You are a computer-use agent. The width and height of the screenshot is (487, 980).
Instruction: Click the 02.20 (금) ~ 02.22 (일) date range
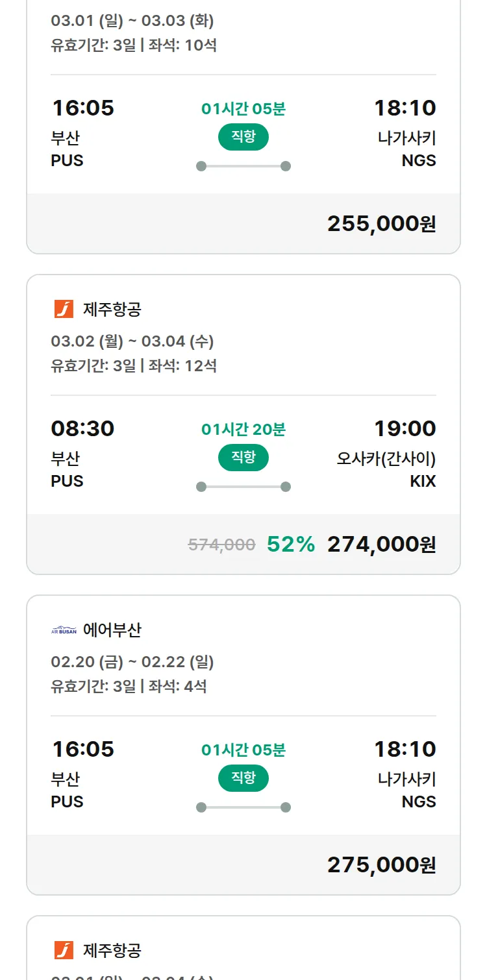coord(132,662)
